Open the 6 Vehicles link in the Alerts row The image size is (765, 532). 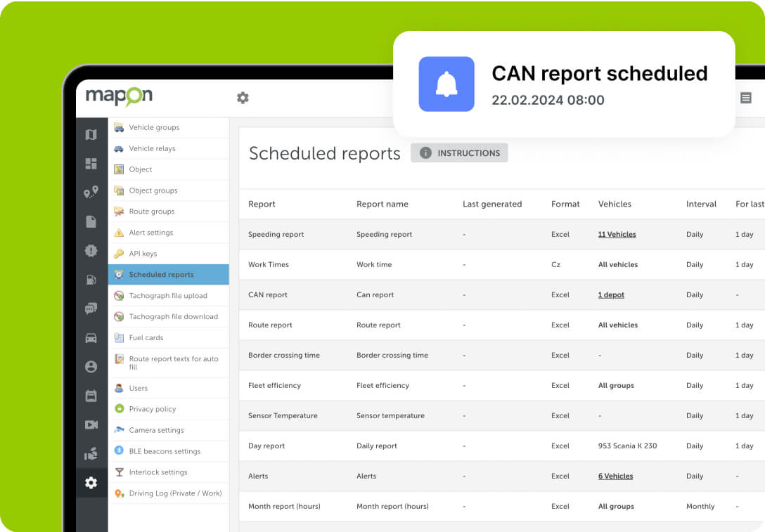click(615, 476)
